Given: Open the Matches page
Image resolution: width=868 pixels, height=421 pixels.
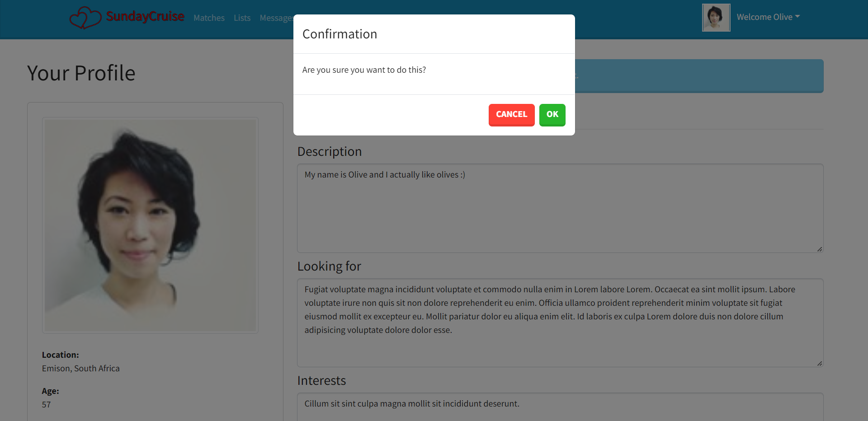Looking at the screenshot, I should [209, 18].
